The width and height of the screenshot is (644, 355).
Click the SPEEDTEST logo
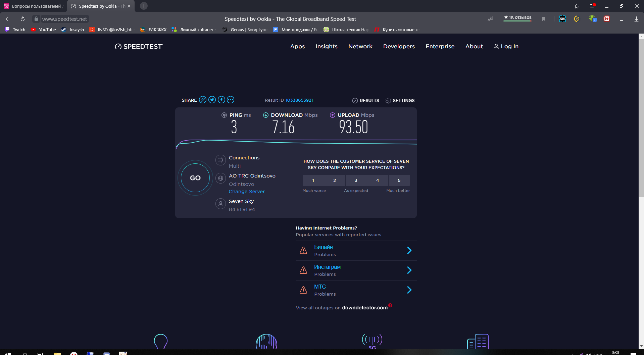point(139,46)
